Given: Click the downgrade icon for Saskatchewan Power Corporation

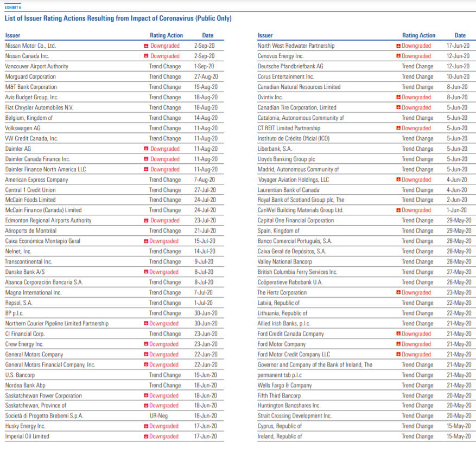Looking at the screenshot, I should coord(146,396).
